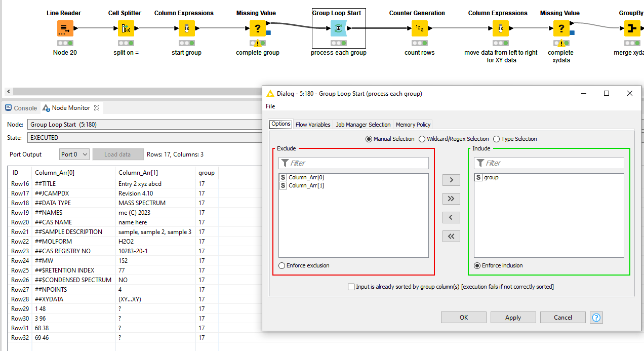Screen dimensions: 644x351
Task: Click status lights under Counter Generation node
Action: pos(420,43)
